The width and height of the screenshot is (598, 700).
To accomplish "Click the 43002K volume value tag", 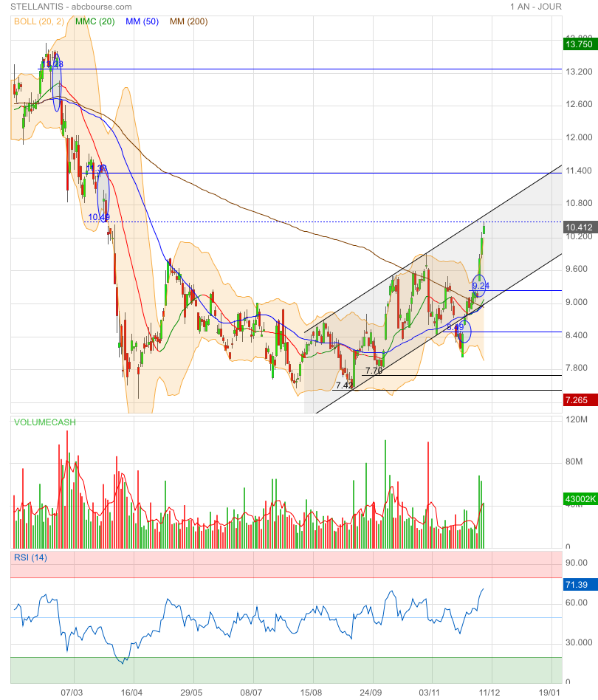I will [578, 500].
